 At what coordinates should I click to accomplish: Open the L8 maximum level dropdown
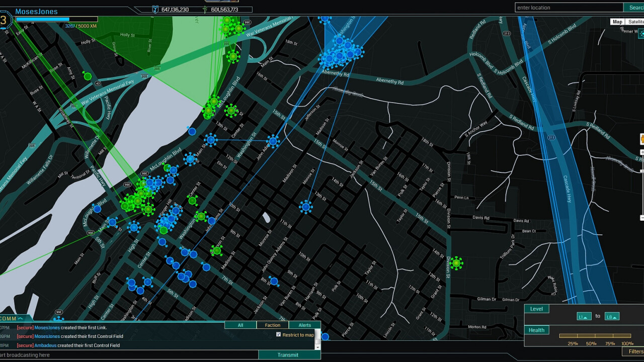tap(612, 316)
